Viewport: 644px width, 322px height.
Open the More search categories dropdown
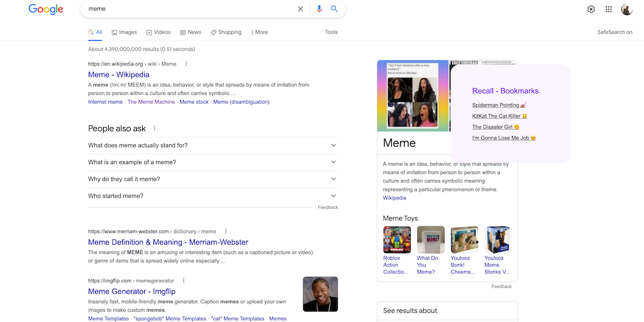click(x=259, y=32)
